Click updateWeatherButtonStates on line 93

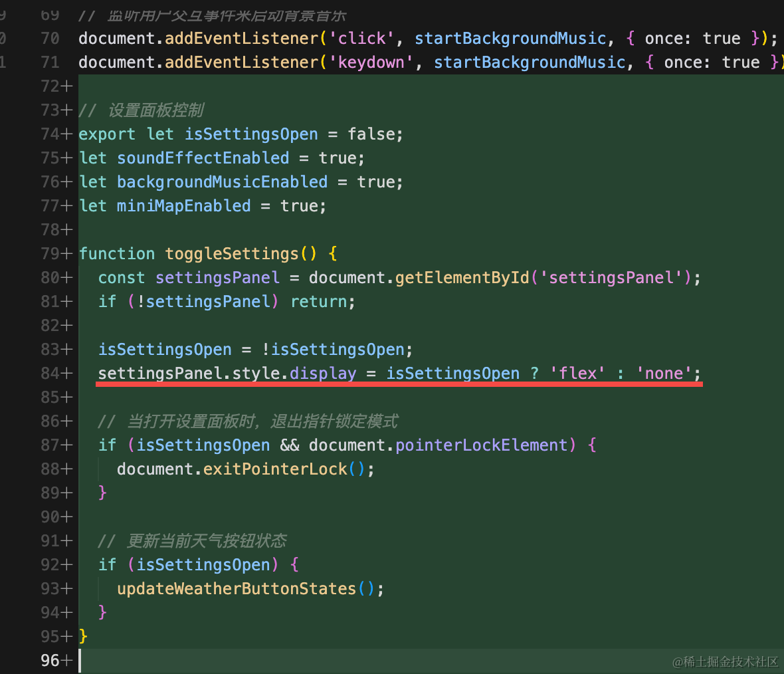pyautogui.click(x=237, y=589)
